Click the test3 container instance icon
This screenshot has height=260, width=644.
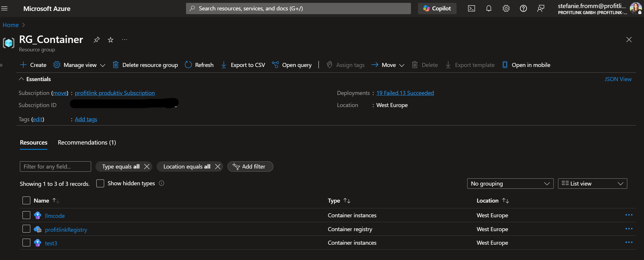click(37, 243)
